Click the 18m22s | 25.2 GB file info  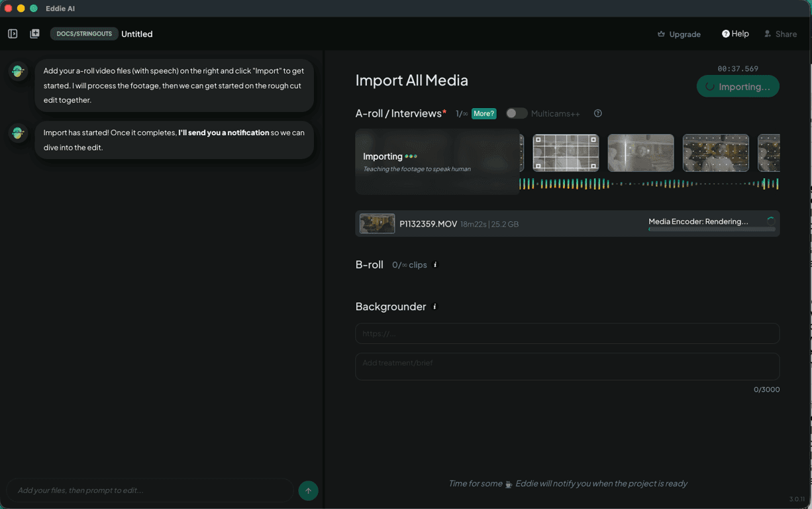(489, 224)
